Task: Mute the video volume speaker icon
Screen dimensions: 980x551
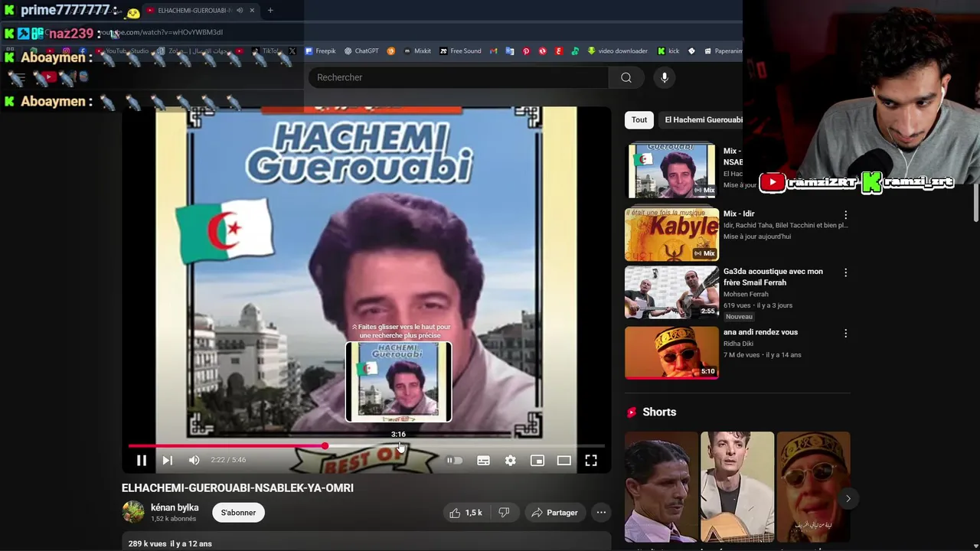Action: (x=194, y=460)
